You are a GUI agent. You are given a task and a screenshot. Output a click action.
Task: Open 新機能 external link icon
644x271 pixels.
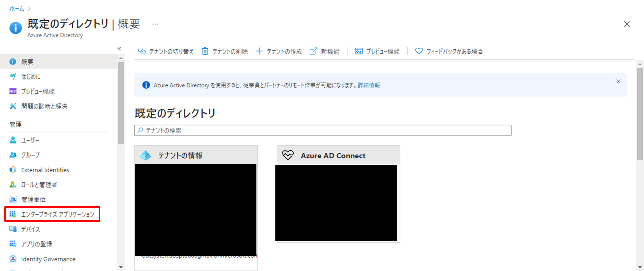[313, 51]
